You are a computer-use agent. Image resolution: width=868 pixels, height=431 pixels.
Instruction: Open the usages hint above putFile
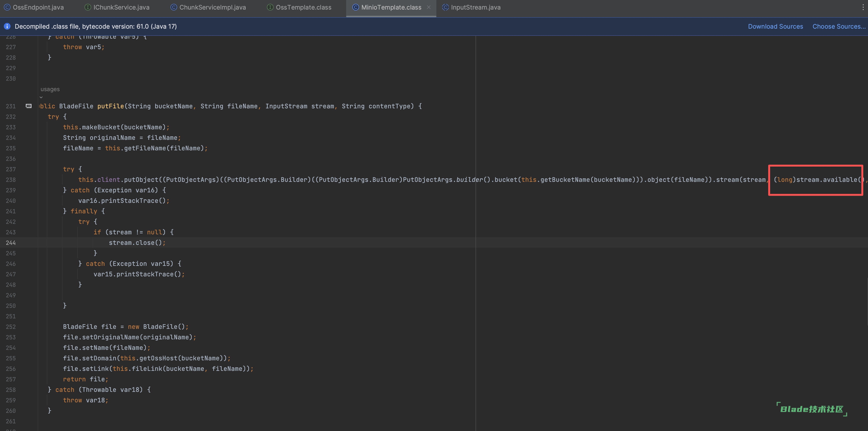[50, 89]
